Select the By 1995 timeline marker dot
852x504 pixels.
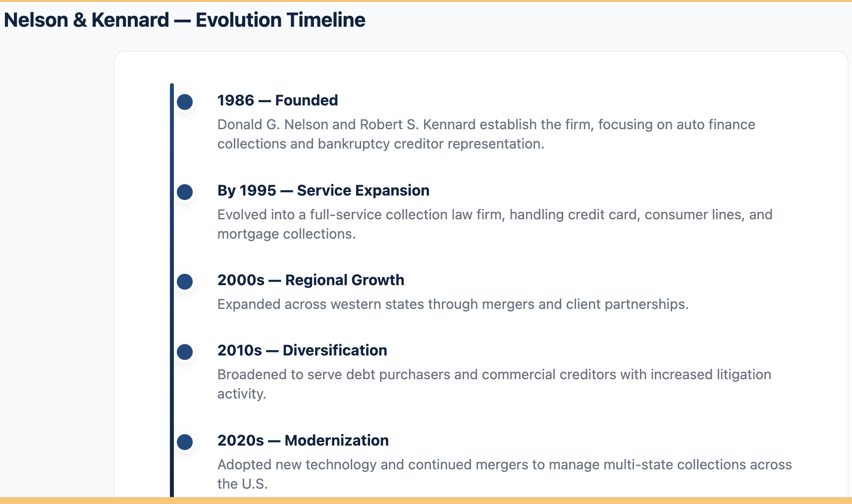[185, 192]
